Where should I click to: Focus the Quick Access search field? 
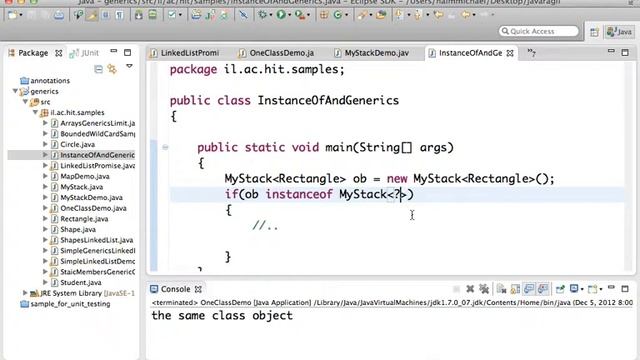(539, 31)
